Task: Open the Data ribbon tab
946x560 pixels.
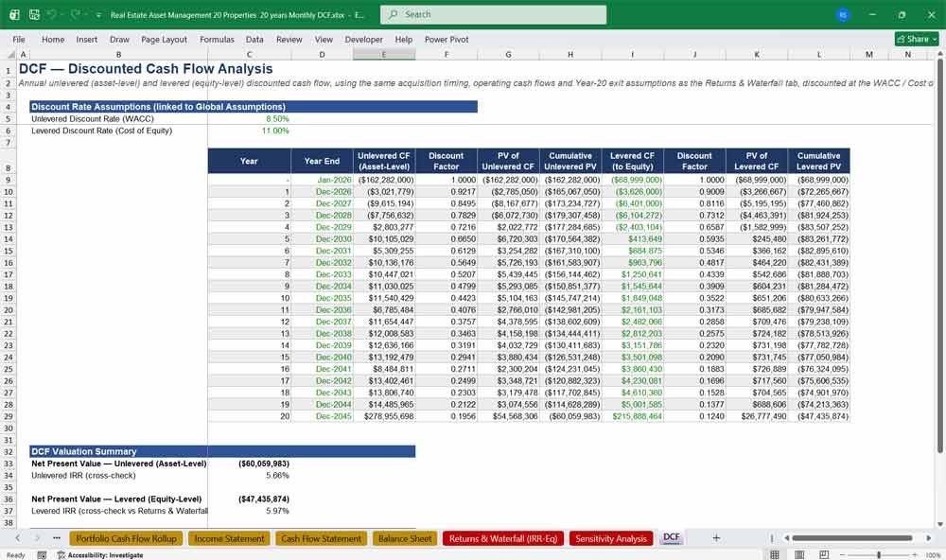Action: 254,39
